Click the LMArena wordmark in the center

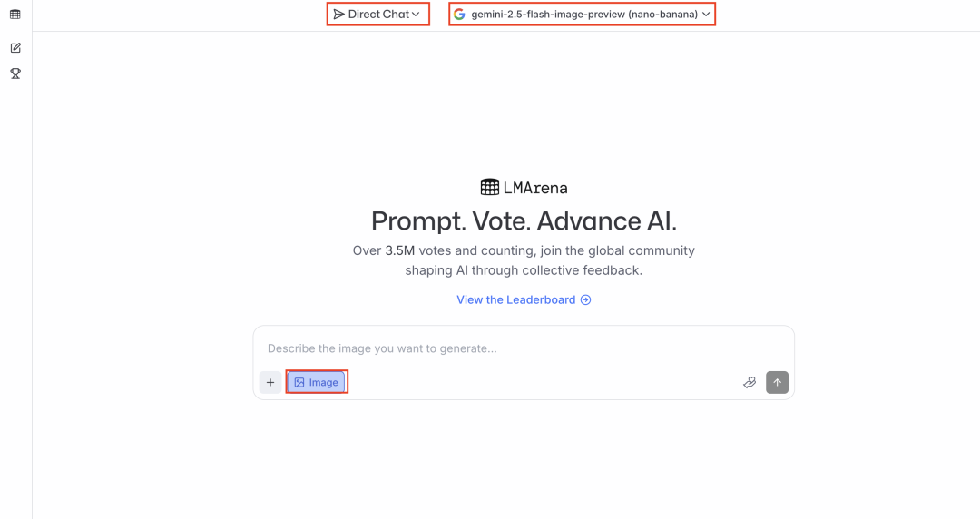[x=535, y=188]
